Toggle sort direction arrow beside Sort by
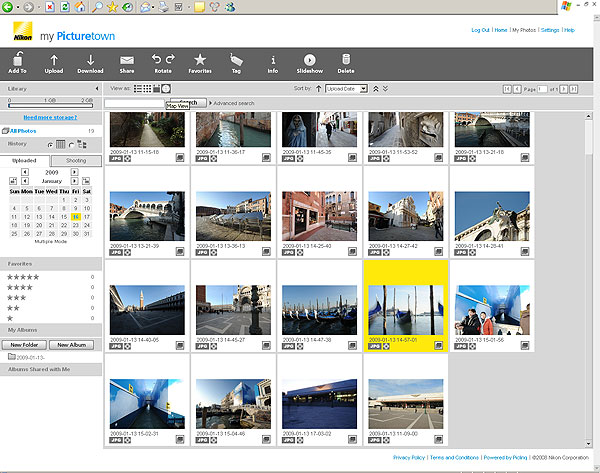The width and height of the screenshot is (600, 473). click(318, 89)
